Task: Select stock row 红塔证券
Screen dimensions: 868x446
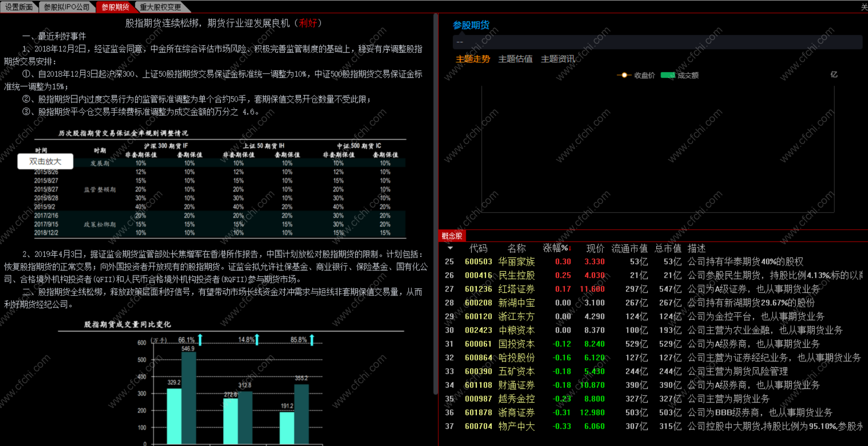Action: [x=654, y=289]
